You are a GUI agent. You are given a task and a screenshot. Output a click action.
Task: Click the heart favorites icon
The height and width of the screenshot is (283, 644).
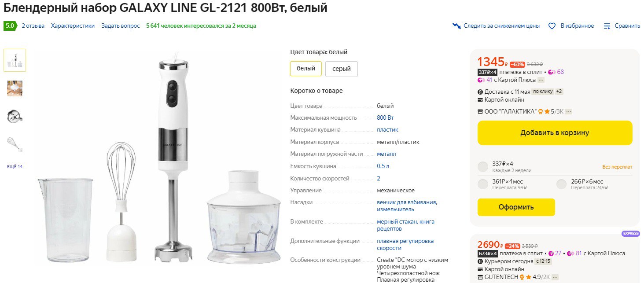click(552, 26)
